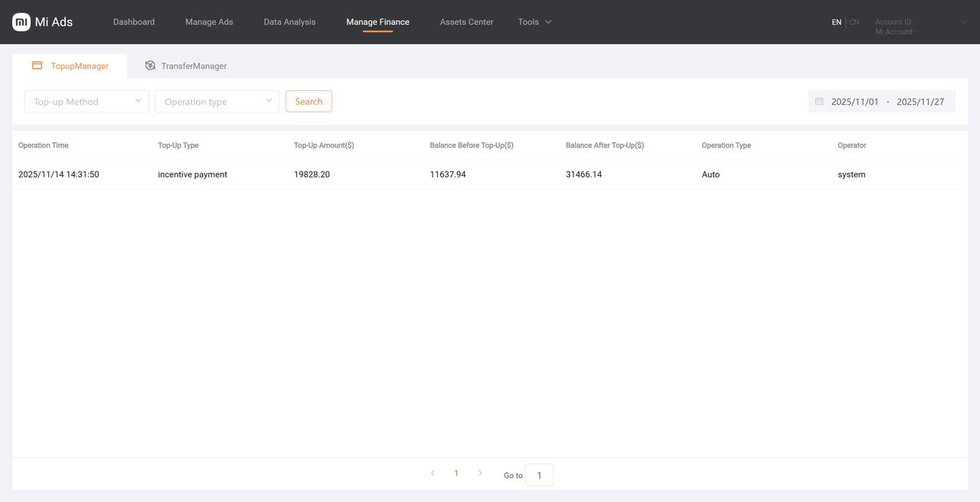Click the Go to page input field
Screen dimensions: 980x502
(x=539, y=475)
